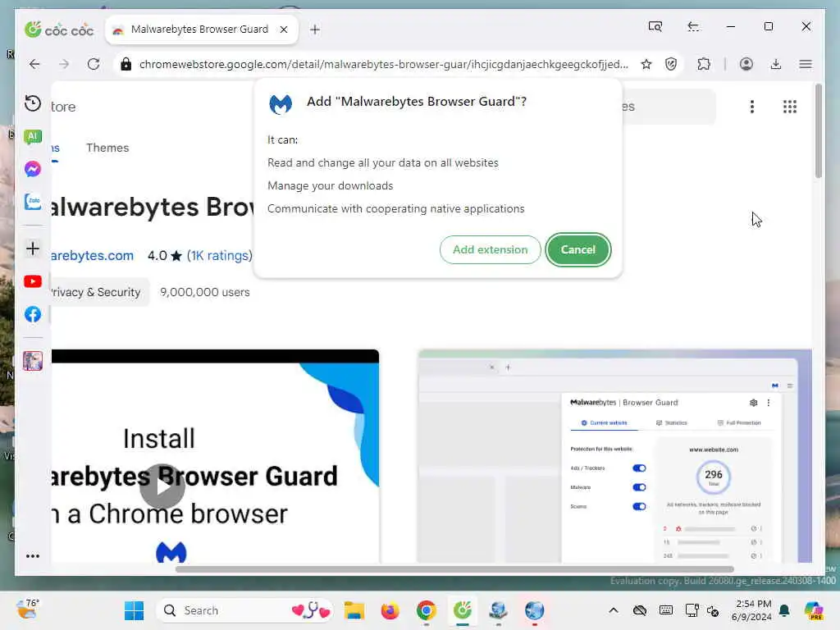This screenshot has height=630, width=840.
Task: Open Zalo in the sidebar
Action: 33,202
